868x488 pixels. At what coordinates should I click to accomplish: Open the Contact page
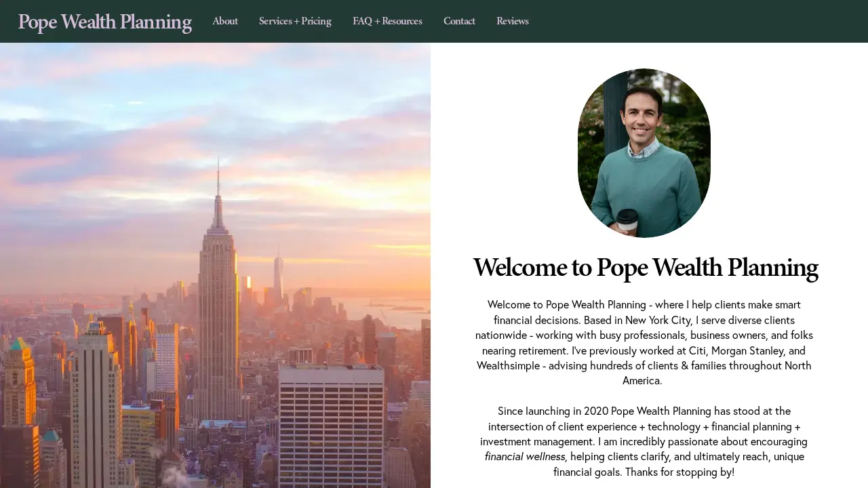[459, 21]
